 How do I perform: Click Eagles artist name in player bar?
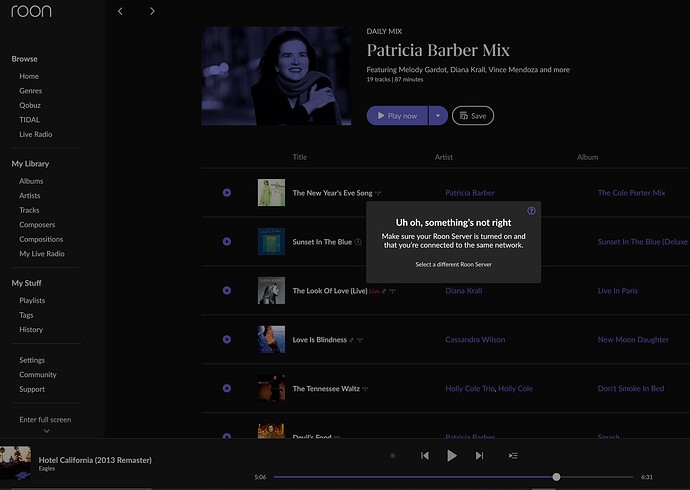47,469
